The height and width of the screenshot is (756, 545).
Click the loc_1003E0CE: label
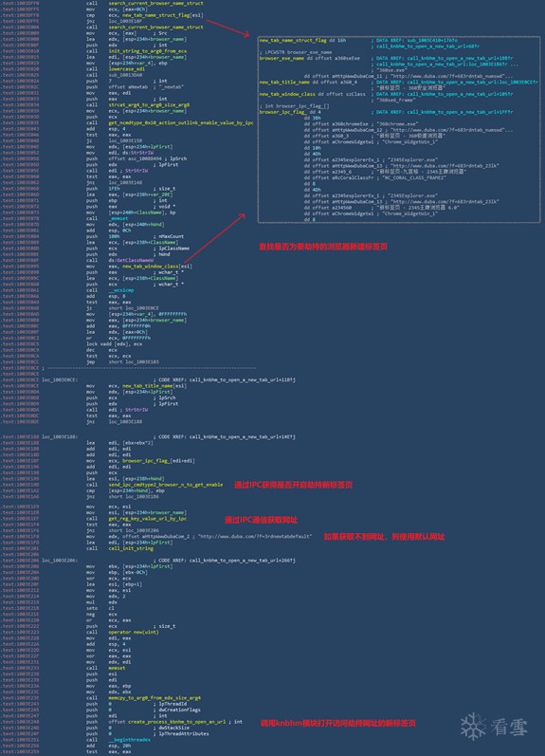pos(60,380)
